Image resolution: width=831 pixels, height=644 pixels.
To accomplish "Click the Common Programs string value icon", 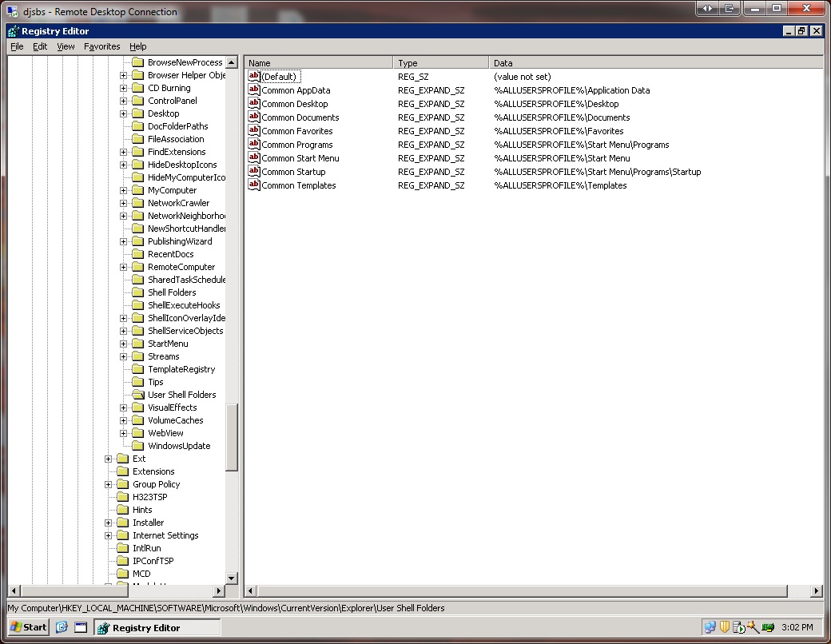I will 254,144.
